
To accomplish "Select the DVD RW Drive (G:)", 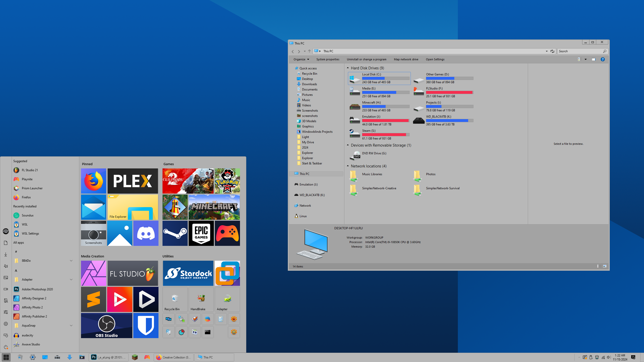I will pyautogui.click(x=368, y=155).
